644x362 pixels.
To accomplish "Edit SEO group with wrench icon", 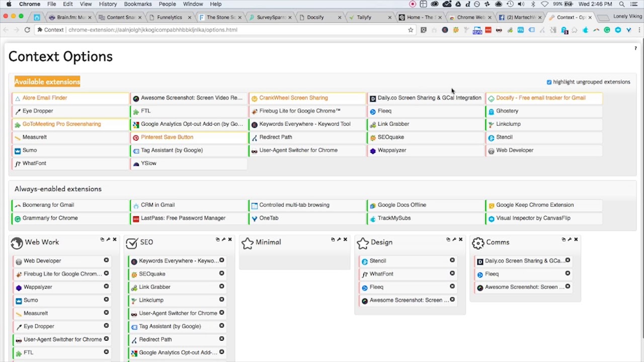I will tap(224, 239).
